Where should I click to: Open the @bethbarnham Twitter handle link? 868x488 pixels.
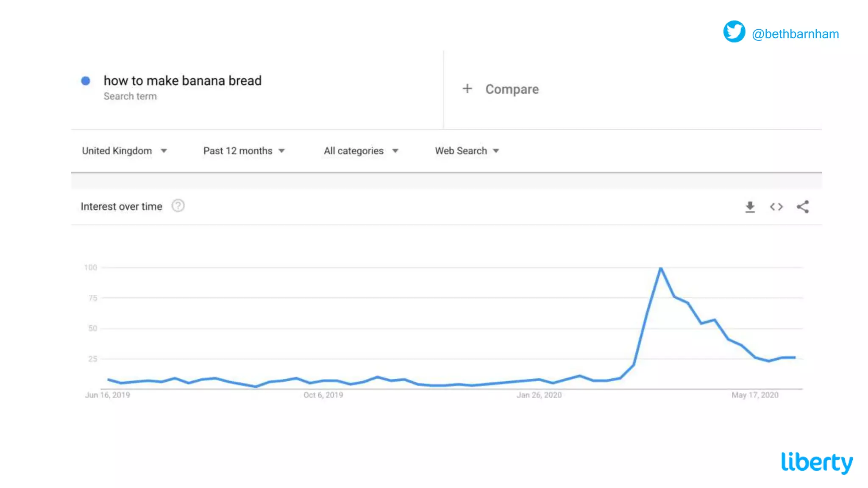795,34
